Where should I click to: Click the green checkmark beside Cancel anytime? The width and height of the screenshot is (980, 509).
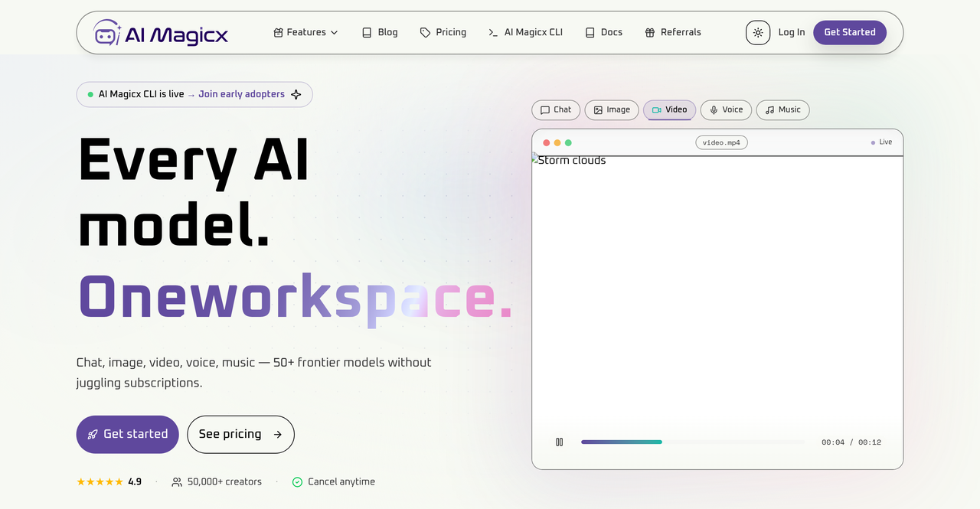tap(297, 482)
